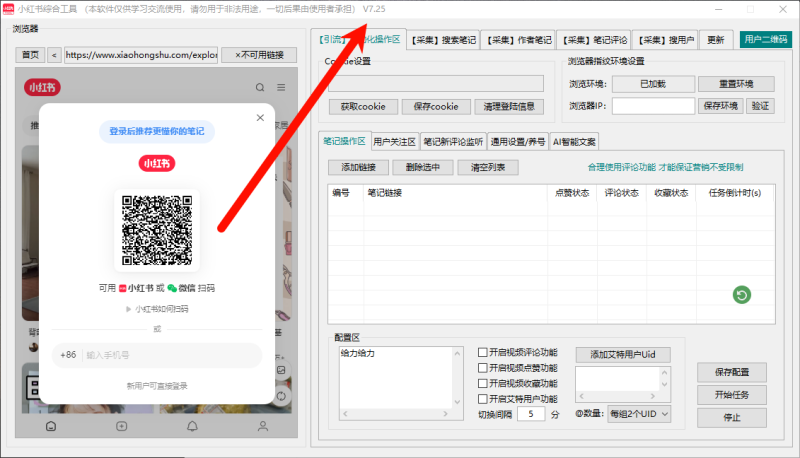Click the 开始任务 button
The width and height of the screenshot is (800, 458).
pos(732,395)
